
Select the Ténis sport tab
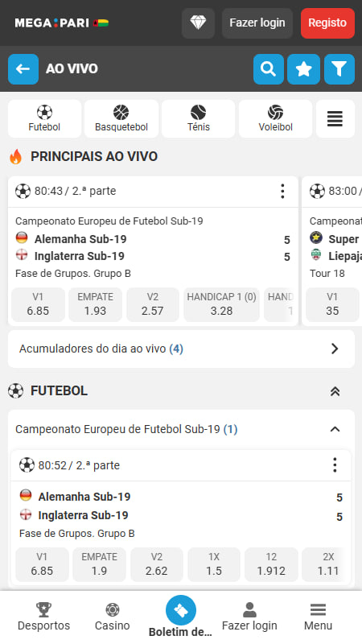(x=198, y=119)
